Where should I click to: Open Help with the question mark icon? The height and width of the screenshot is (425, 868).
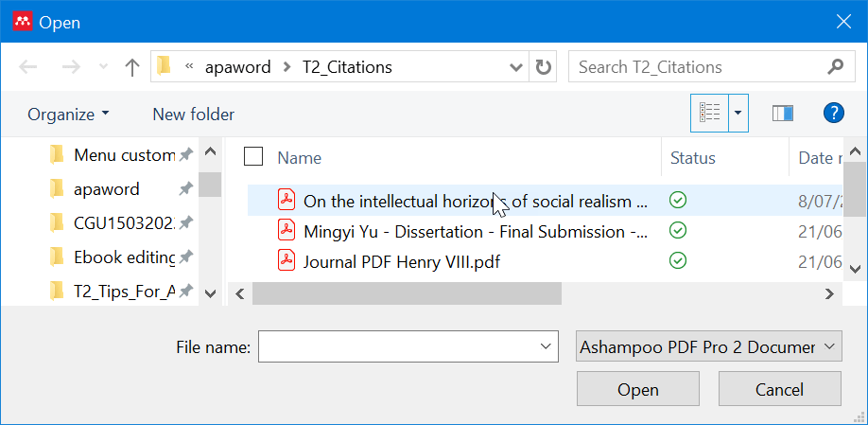[x=834, y=113]
